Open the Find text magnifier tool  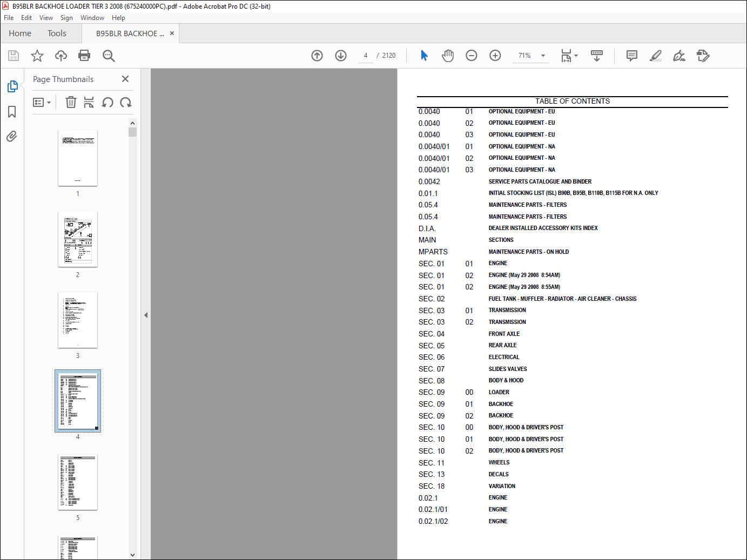click(x=109, y=56)
